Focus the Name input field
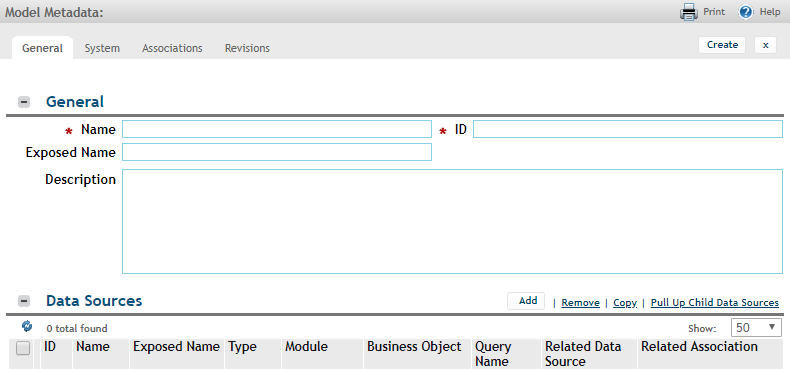 point(277,129)
